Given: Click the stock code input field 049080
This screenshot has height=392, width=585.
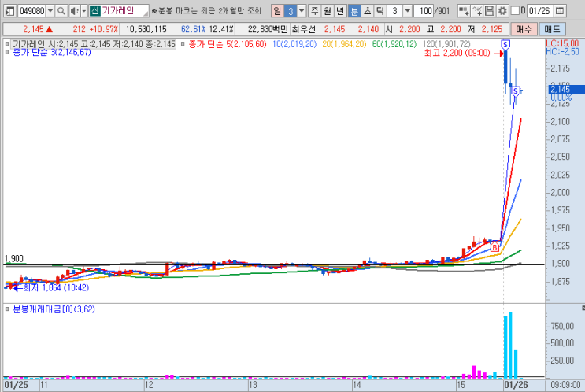Looking at the screenshot, I should 31,11.
